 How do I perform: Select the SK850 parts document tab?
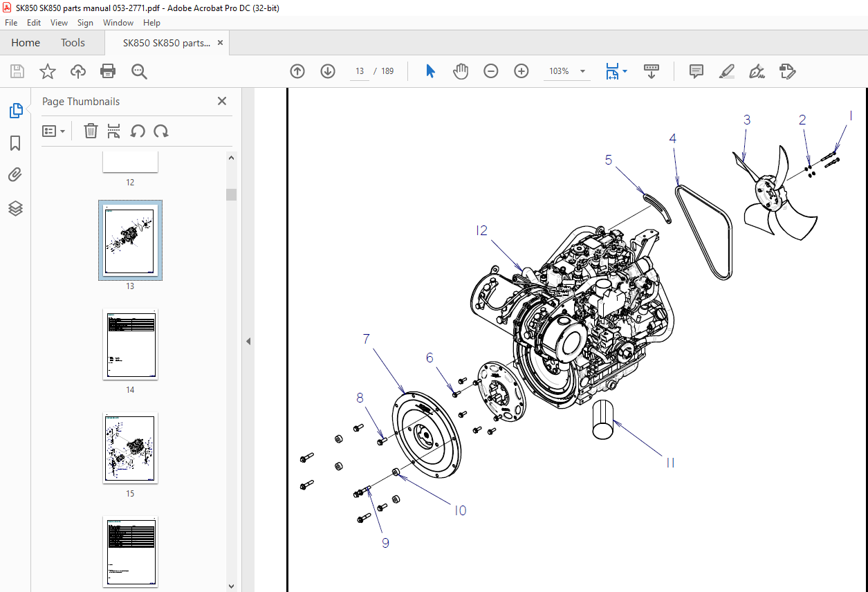click(x=167, y=43)
